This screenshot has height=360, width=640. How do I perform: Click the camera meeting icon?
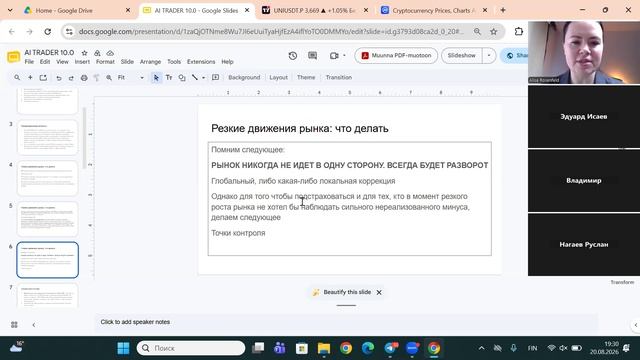tap(334, 56)
